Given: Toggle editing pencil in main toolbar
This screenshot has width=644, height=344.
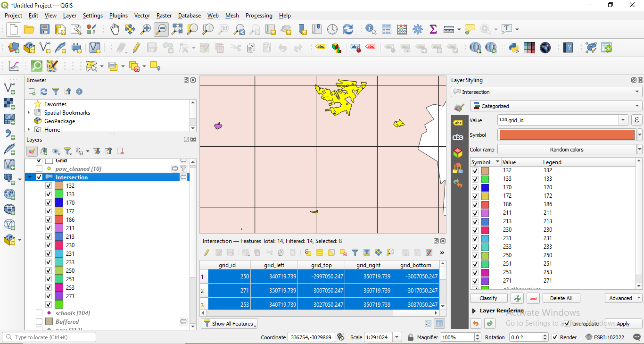Looking at the screenshot, I should pyautogui.click(x=137, y=48).
